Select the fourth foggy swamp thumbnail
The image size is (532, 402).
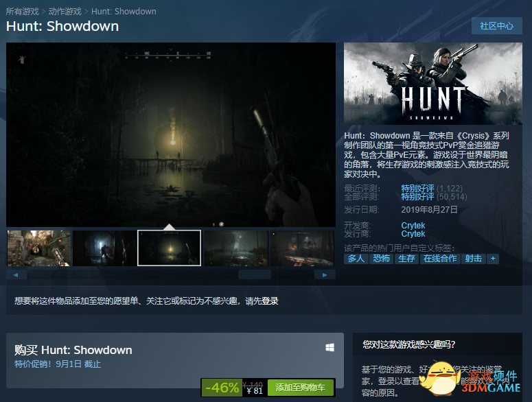[236, 248]
